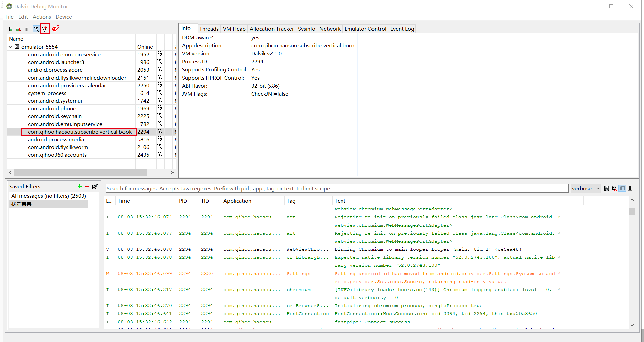Click the threads icon in qihoo360.accounts row
The width and height of the screenshot is (644, 342).
pos(160,154)
